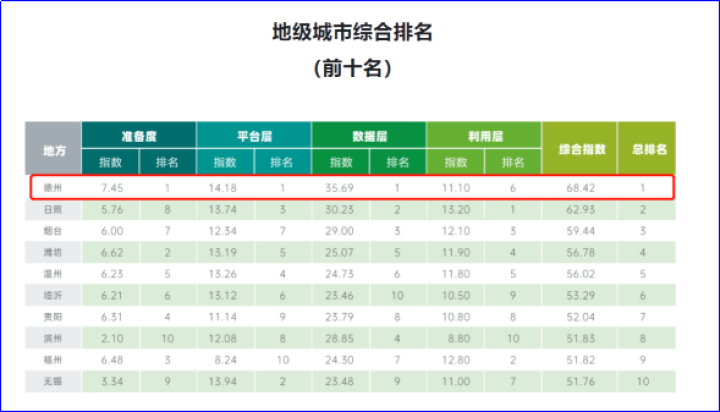Screen dimensions: 720x412
Task: Select the 数据层 group header
Action: pos(369,135)
